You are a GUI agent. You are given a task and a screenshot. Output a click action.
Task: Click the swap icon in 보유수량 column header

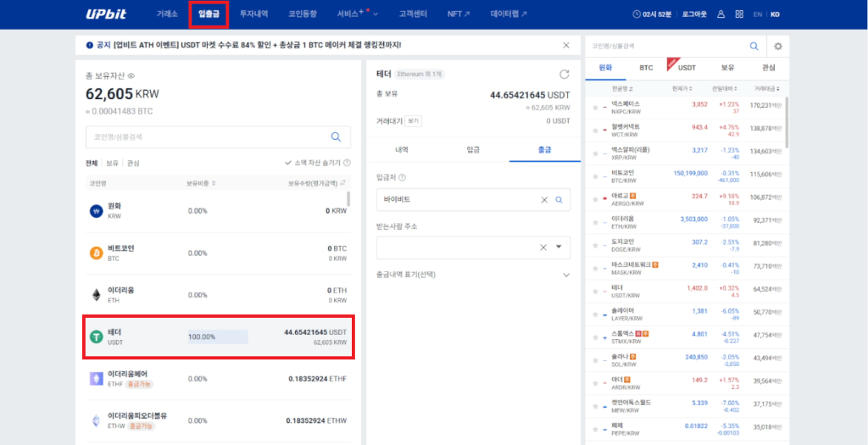tap(342, 182)
